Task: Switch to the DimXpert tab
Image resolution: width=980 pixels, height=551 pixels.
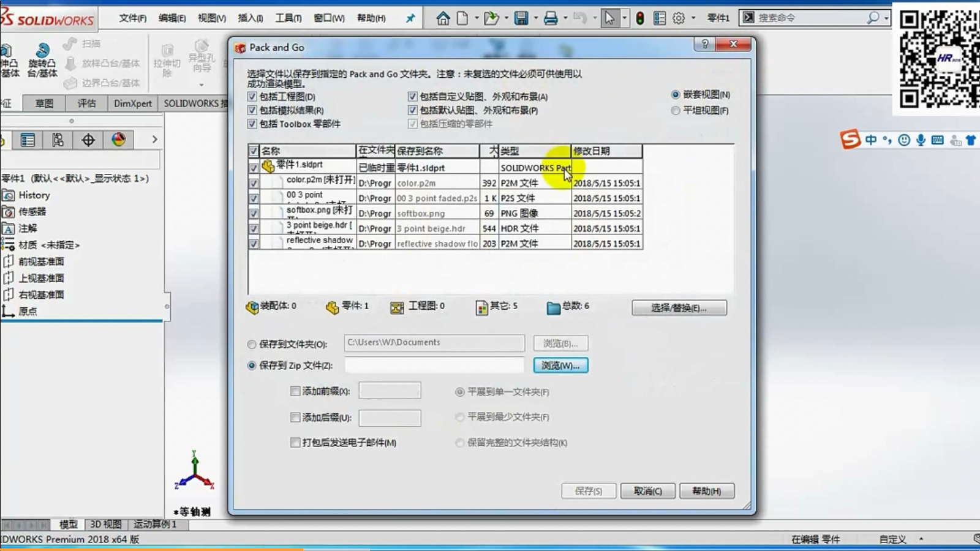Action: [132, 103]
